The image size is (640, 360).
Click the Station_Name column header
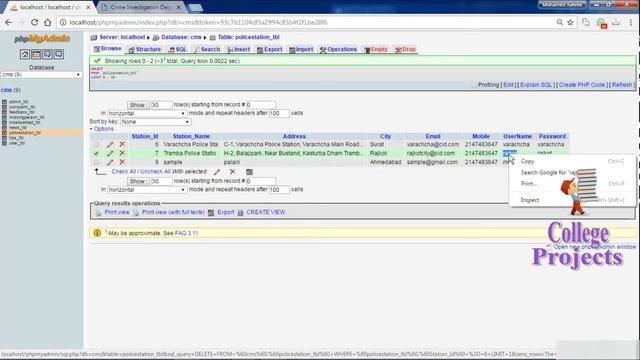click(191, 136)
